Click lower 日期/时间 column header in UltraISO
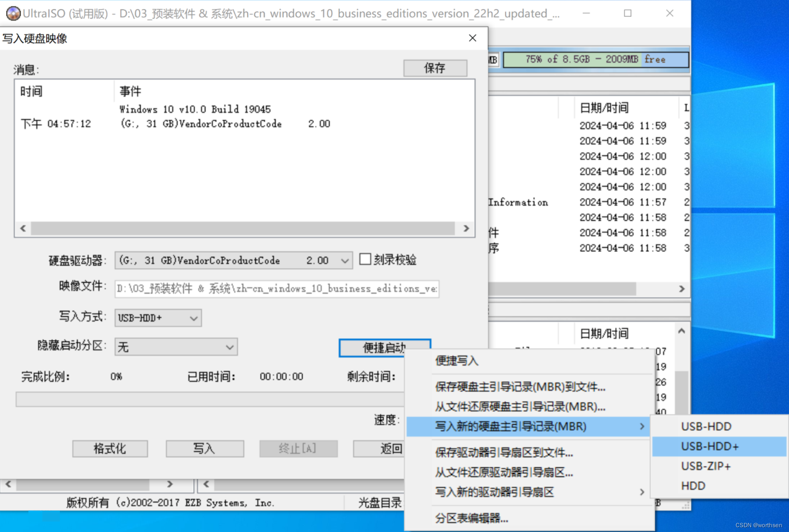 point(604,333)
